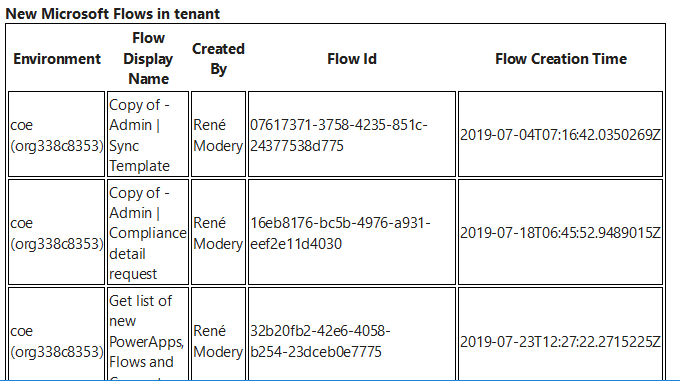
Task: Click the New Microsoft Flows in tenant title
Action: [x=113, y=13]
